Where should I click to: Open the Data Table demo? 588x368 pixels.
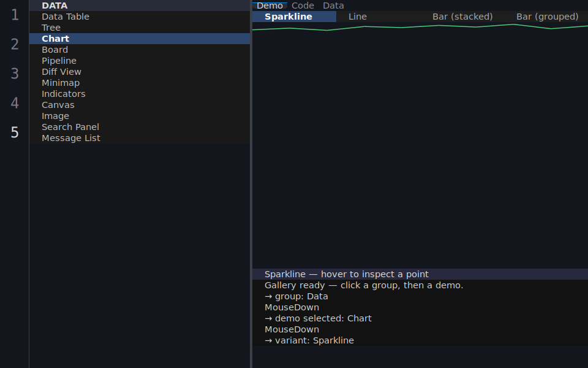[140, 17]
